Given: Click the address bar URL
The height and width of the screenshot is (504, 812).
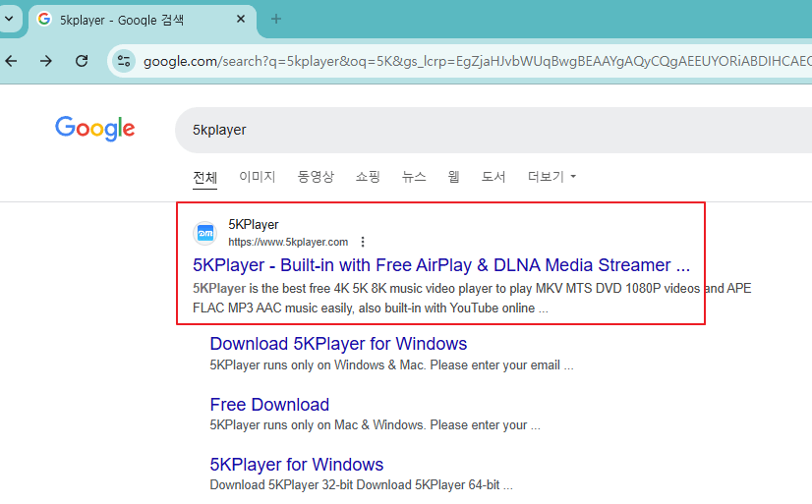Looking at the screenshot, I should coord(477,61).
